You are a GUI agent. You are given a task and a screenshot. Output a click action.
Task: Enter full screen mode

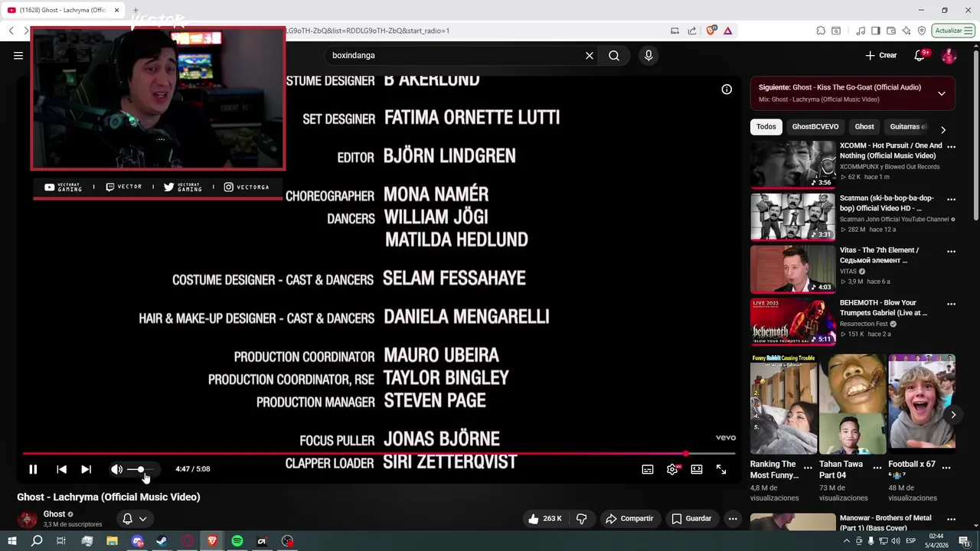[x=721, y=469]
